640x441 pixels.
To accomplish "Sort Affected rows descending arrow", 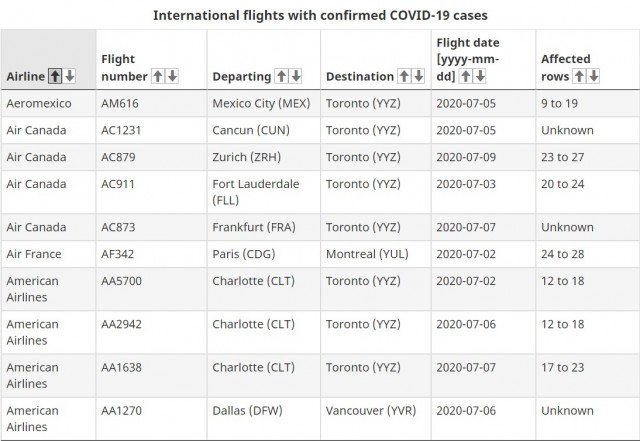I will (593, 76).
